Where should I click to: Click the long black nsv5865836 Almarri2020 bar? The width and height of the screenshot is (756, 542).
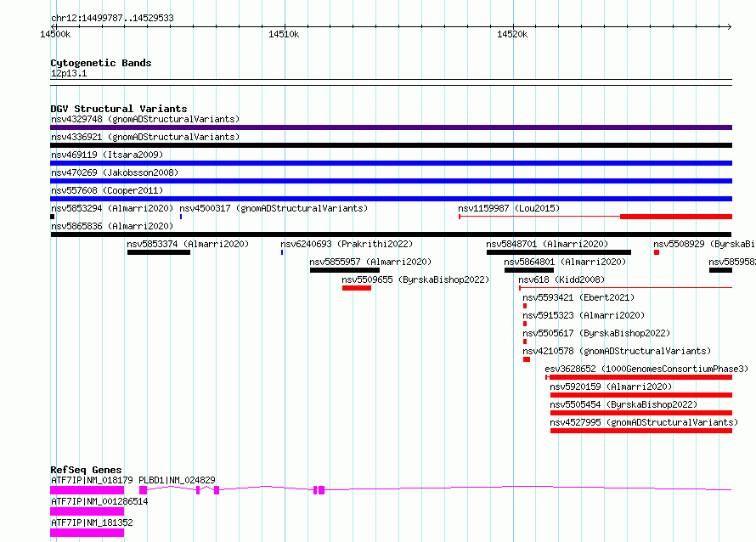pyautogui.click(x=391, y=234)
